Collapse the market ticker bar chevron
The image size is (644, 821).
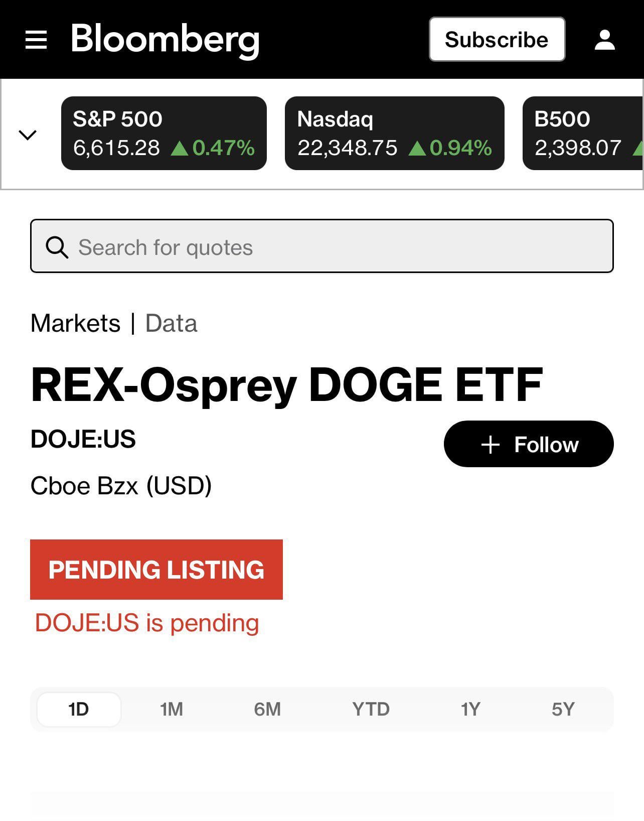pos(28,134)
